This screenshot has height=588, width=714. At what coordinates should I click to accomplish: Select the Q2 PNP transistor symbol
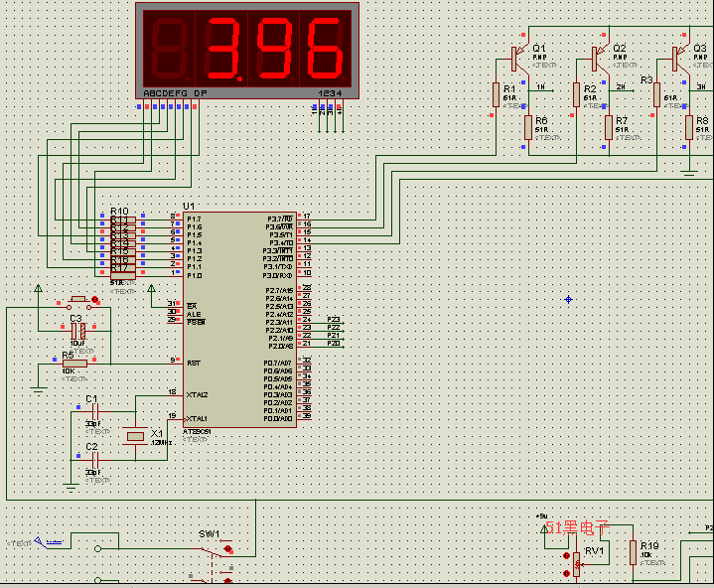tap(598, 59)
